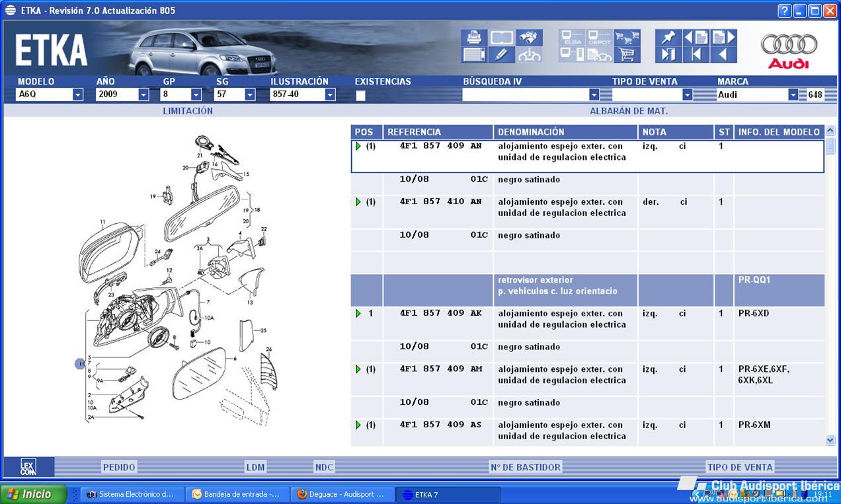Image resolution: width=841 pixels, height=504 pixels.
Task: Click the REFERENCIA column header
Action: (438, 132)
